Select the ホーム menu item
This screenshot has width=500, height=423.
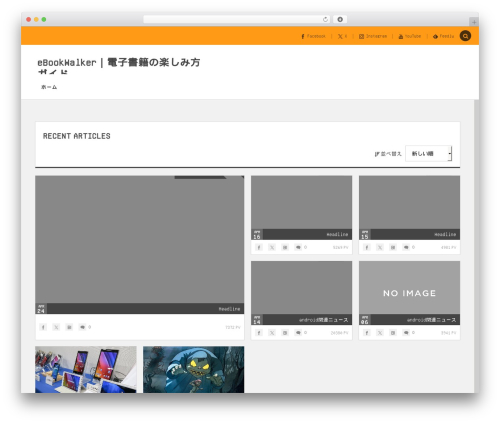(49, 87)
